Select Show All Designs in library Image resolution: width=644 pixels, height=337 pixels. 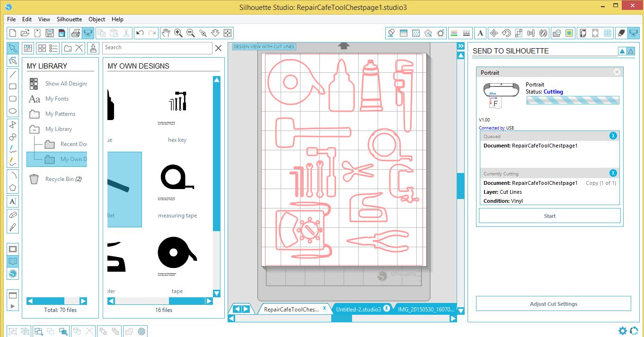[58, 84]
